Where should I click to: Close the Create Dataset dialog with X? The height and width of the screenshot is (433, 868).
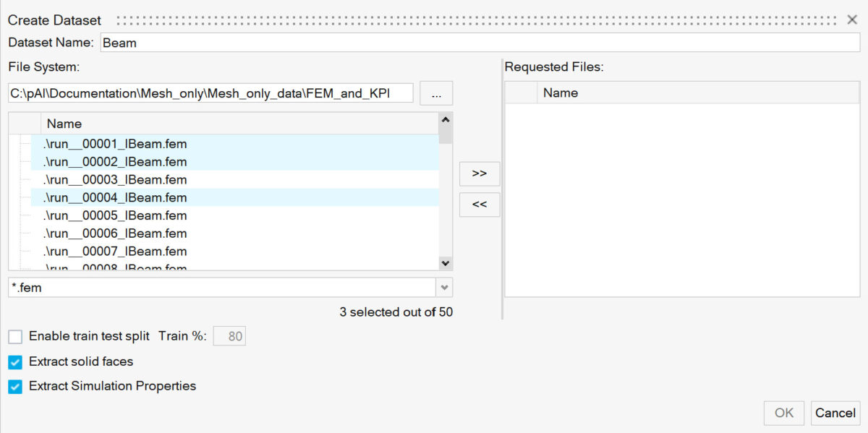click(x=852, y=20)
